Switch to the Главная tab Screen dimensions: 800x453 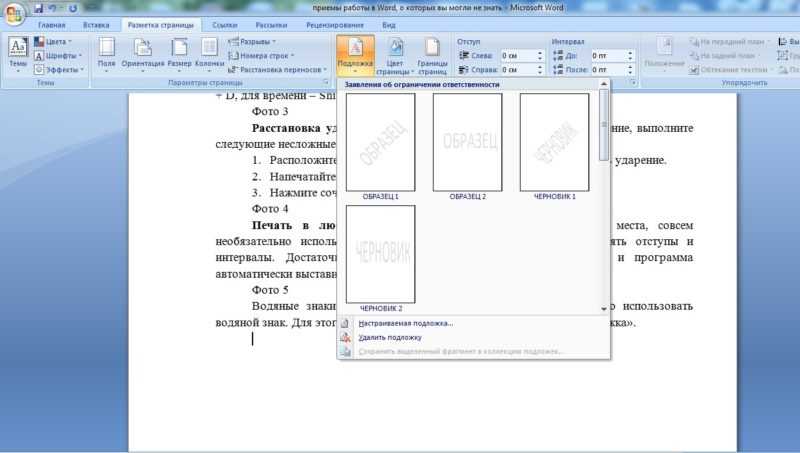click(52, 25)
